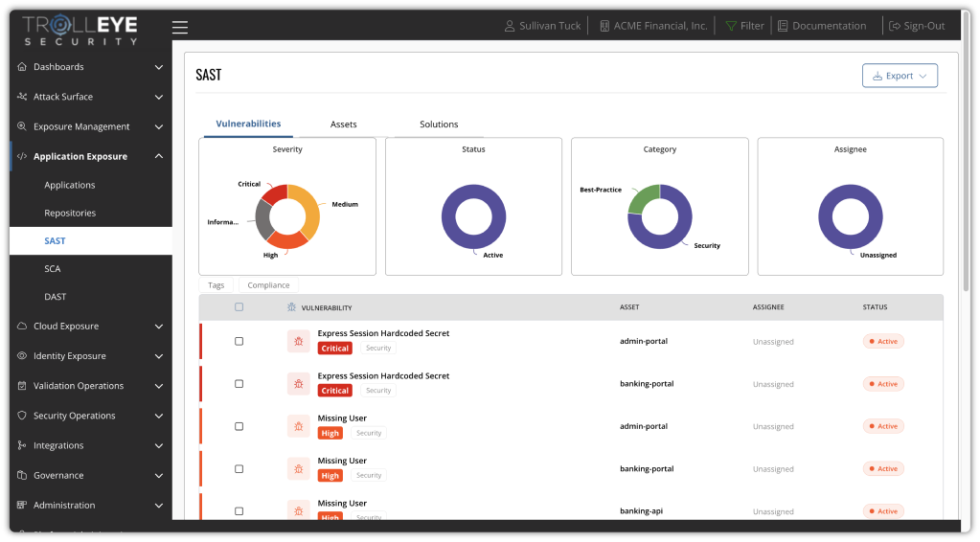This screenshot has height=542, width=980.
Task: Click the Sign-Out arrow icon
Action: click(x=895, y=26)
